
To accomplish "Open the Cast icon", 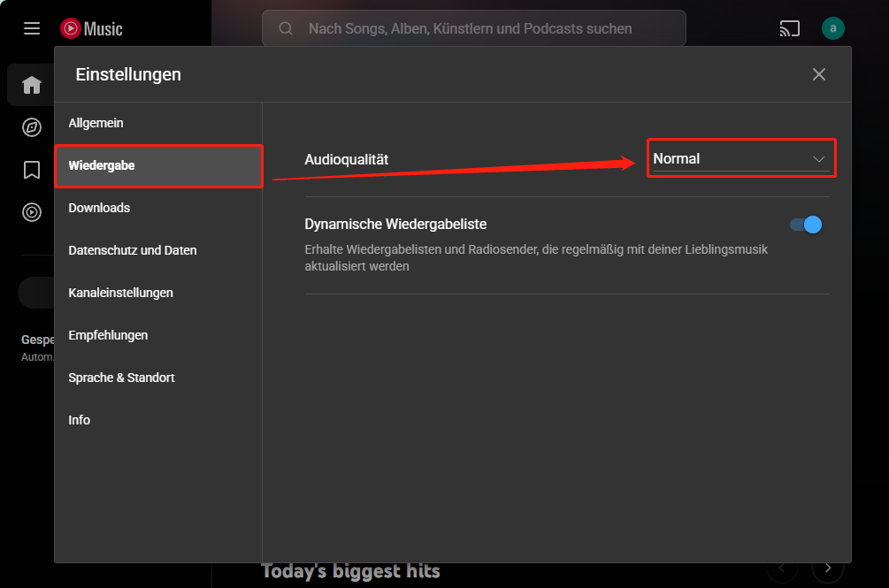I will [x=790, y=28].
